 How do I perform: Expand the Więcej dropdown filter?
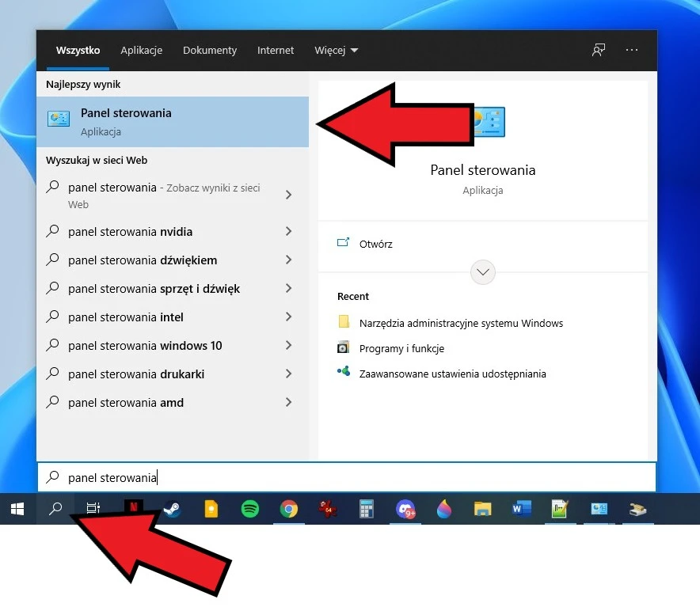point(336,51)
